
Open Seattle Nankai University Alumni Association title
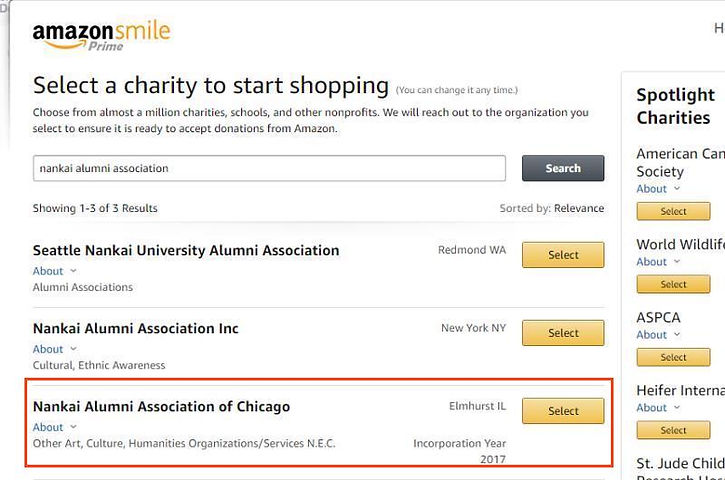tap(186, 250)
